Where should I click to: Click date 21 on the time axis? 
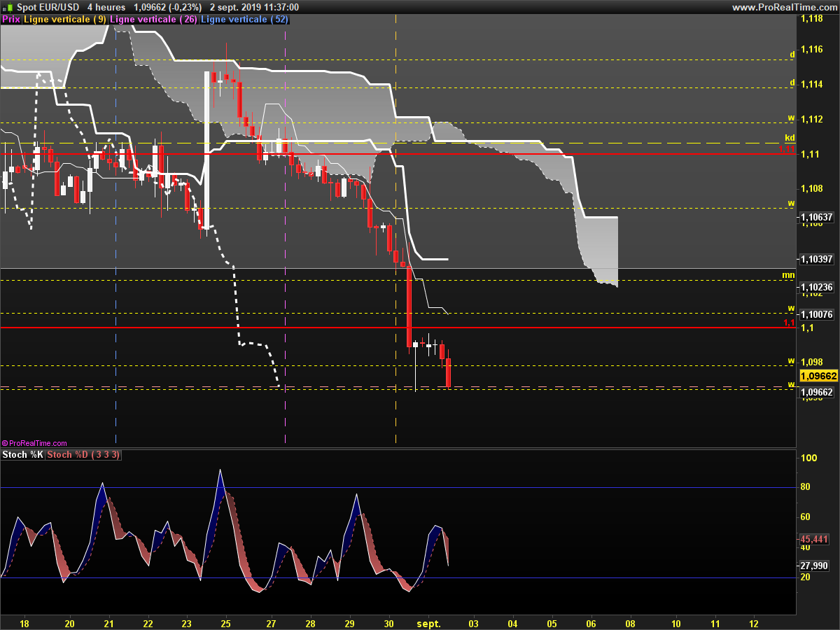(x=108, y=623)
